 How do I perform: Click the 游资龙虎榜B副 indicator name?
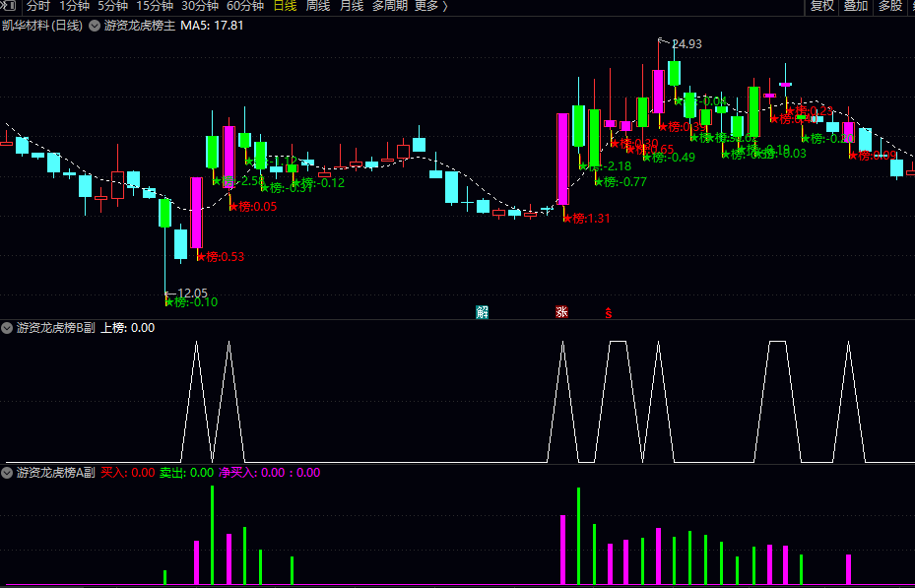click(55, 328)
